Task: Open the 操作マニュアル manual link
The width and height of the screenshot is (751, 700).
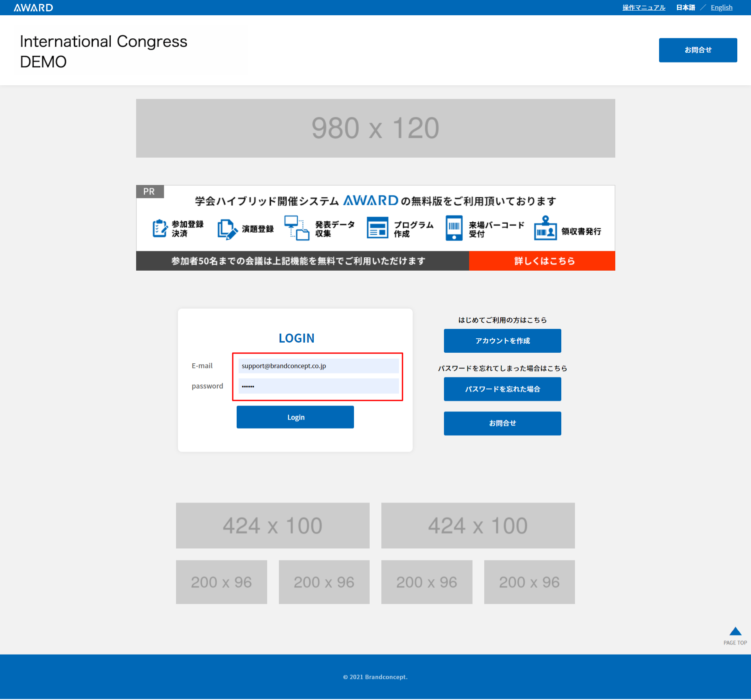Action: (643, 7)
